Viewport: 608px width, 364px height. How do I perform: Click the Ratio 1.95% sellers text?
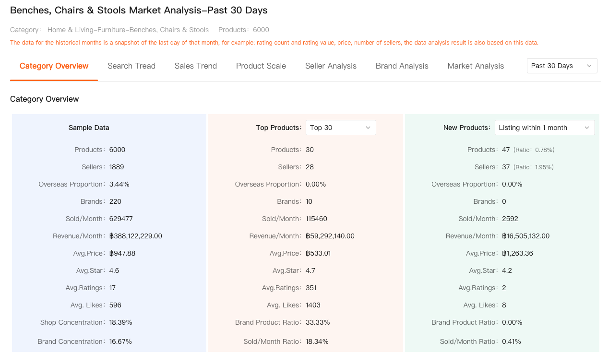[x=534, y=167]
